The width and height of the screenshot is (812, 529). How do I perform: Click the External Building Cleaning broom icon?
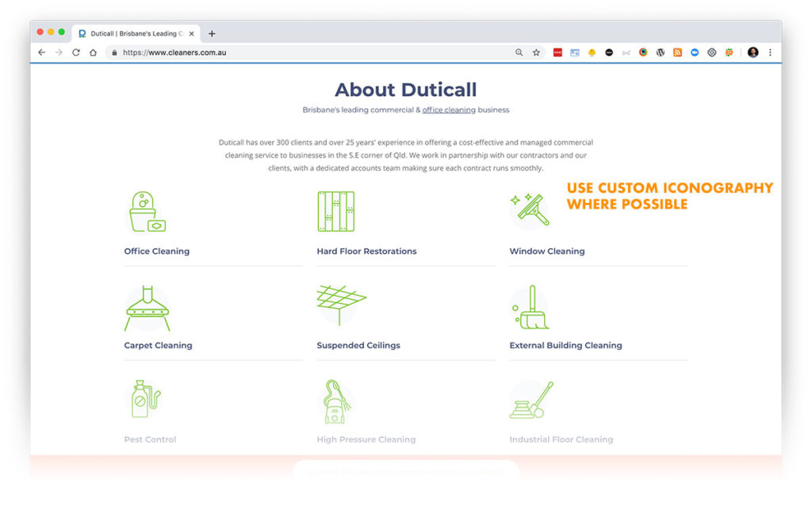530,307
